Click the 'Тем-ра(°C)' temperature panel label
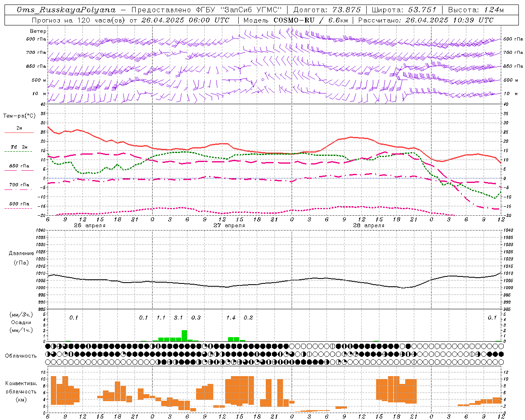Image resolution: width=525 pixels, height=420 pixels. point(19,116)
